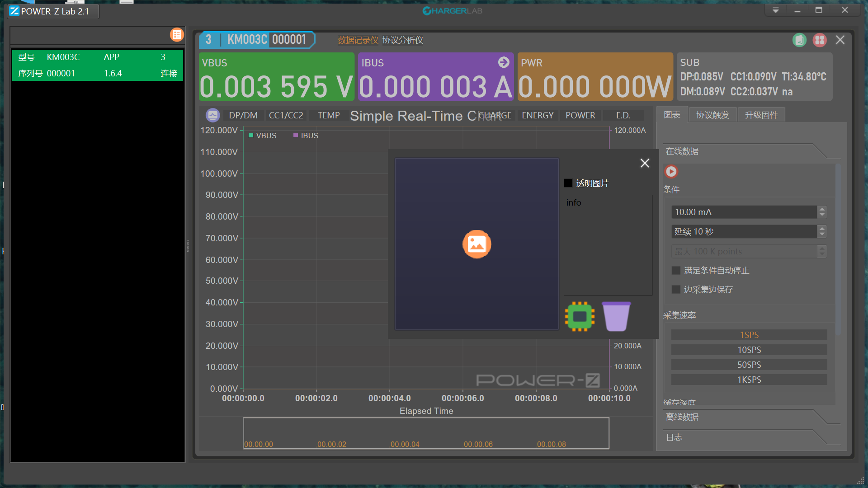Check the 满足条件自动停止 option

tap(676, 271)
